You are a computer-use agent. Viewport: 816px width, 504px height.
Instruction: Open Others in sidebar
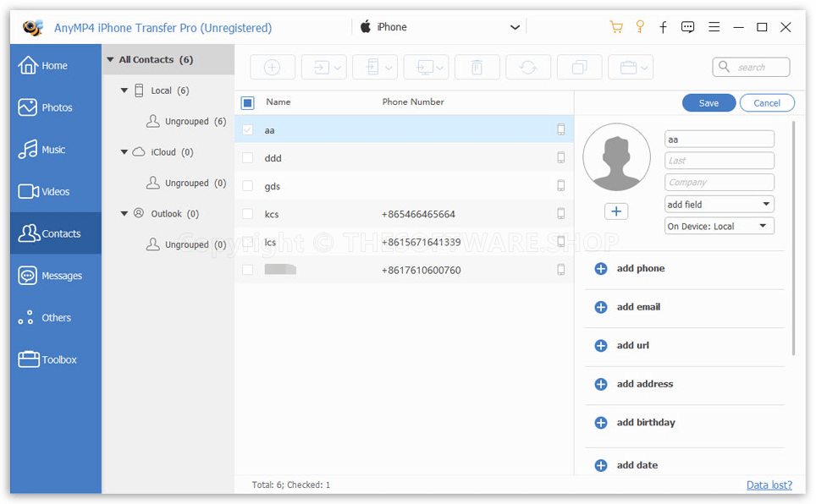pyautogui.click(x=56, y=318)
